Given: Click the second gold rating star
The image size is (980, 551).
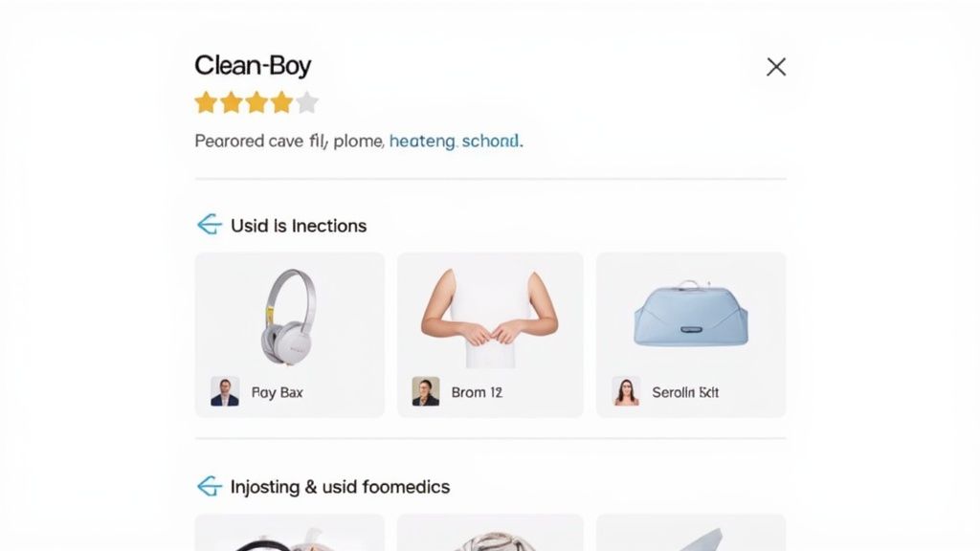Looking at the screenshot, I should 232,102.
